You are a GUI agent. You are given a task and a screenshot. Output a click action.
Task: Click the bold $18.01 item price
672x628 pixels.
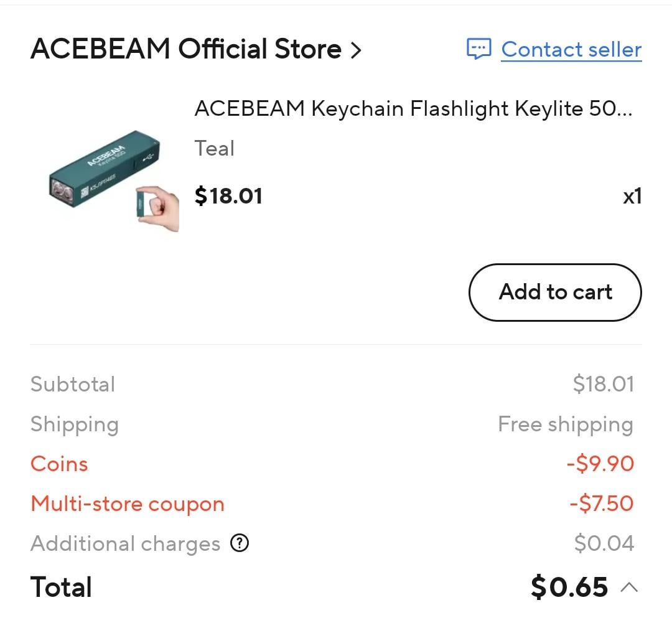point(228,196)
